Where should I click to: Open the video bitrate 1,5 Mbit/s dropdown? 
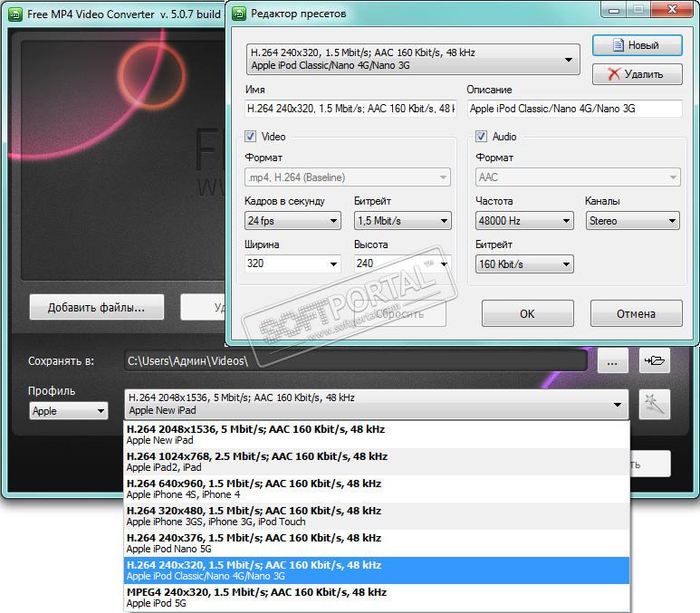tap(402, 221)
